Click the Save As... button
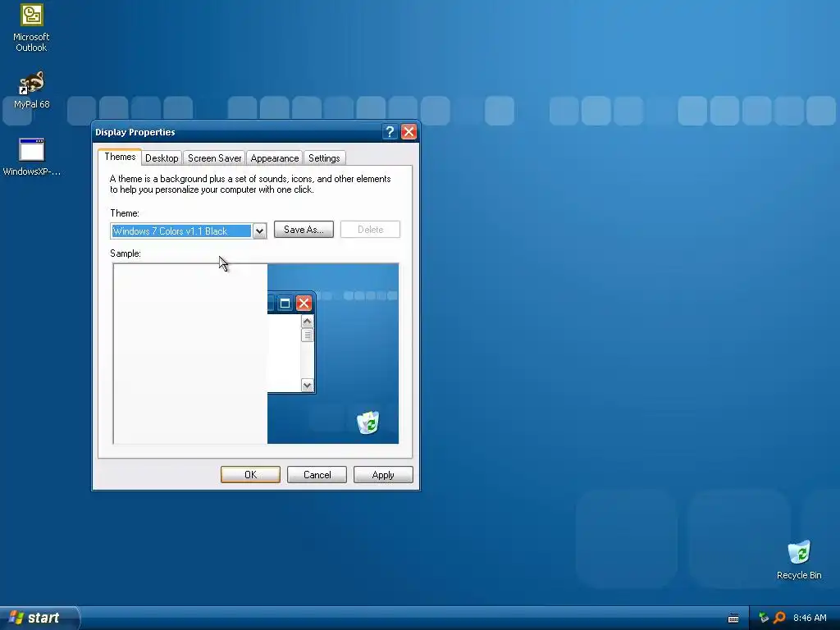840x630 pixels. coord(304,230)
